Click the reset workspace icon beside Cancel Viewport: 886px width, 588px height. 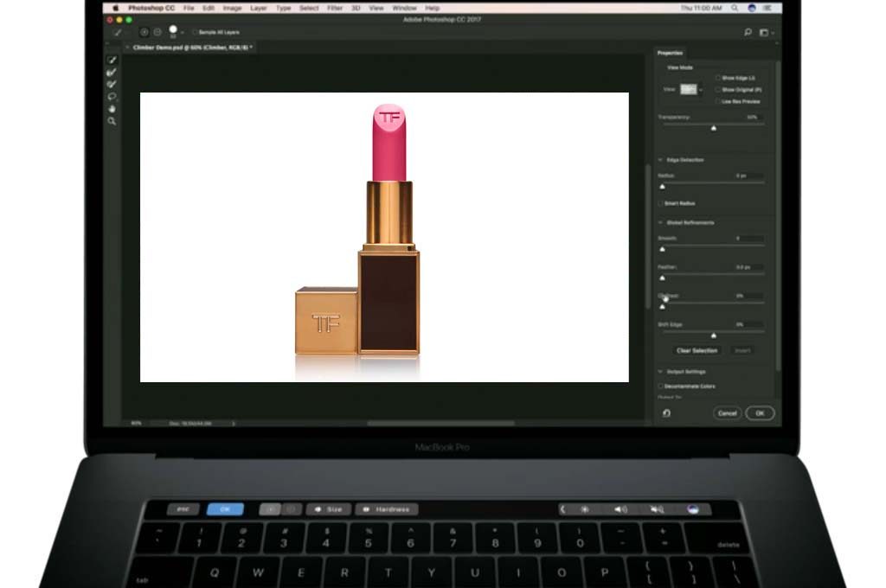pyautogui.click(x=667, y=413)
